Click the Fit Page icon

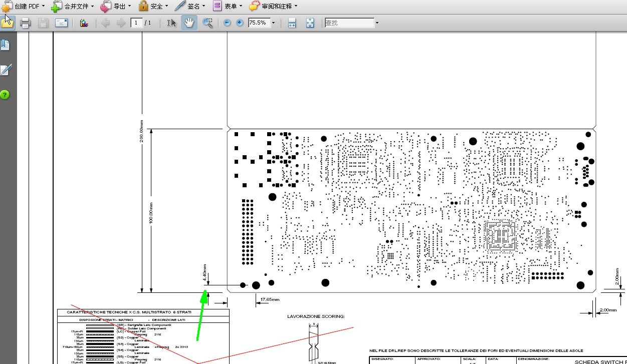(310, 23)
